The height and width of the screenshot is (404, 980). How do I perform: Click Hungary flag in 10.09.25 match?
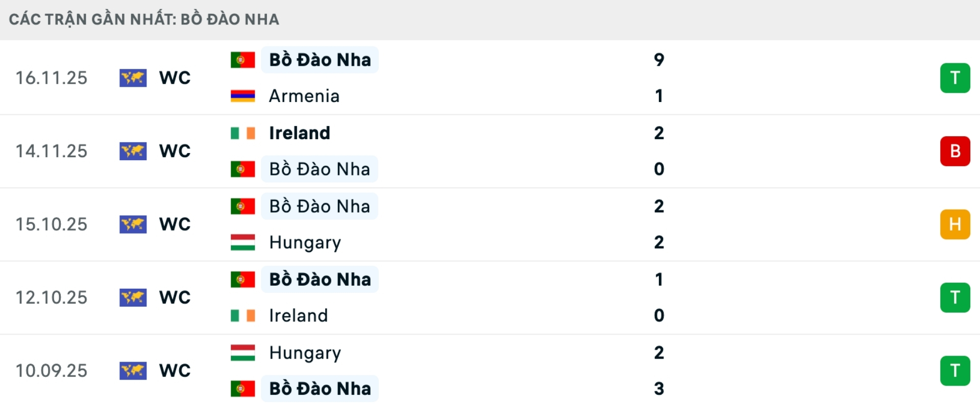[x=242, y=352]
